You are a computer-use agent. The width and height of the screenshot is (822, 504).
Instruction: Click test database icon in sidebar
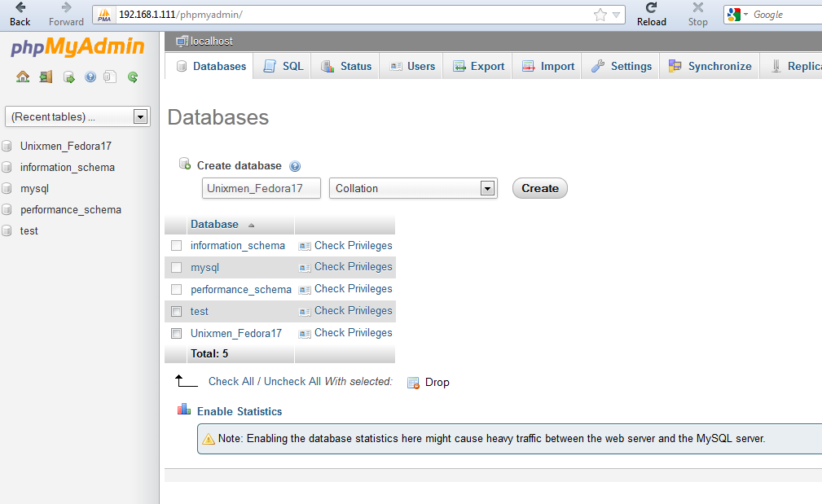pyautogui.click(x=7, y=230)
